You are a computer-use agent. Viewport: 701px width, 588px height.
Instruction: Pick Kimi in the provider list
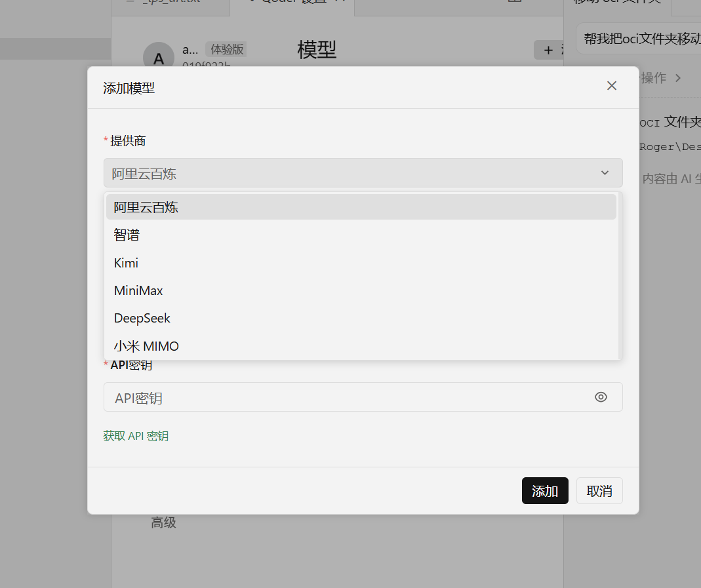point(361,263)
